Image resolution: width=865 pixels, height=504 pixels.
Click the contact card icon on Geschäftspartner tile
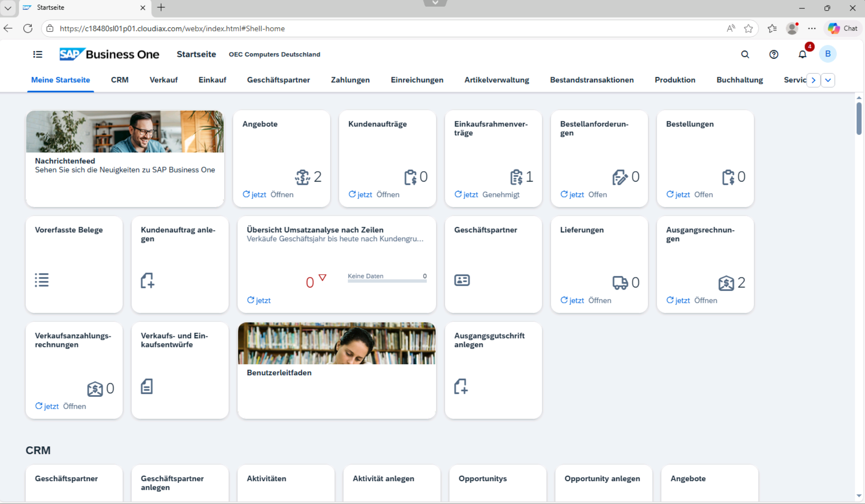[462, 280]
